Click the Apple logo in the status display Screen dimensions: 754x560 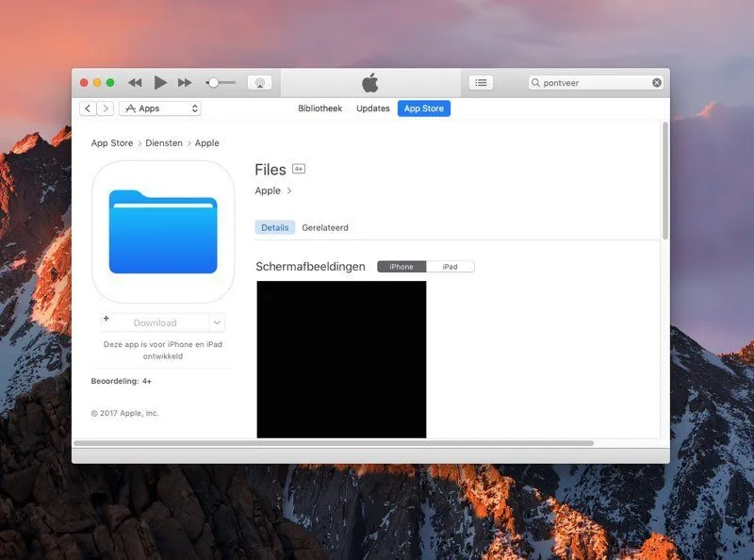(x=370, y=83)
